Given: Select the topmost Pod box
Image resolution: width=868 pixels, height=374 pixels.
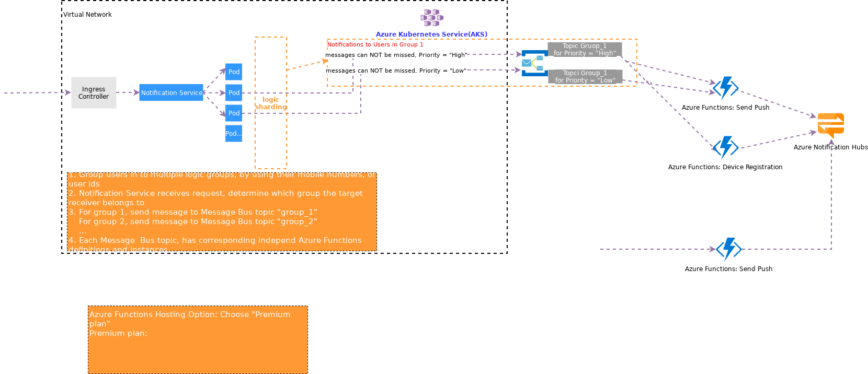Looking at the screenshot, I should (x=234, y=72).
